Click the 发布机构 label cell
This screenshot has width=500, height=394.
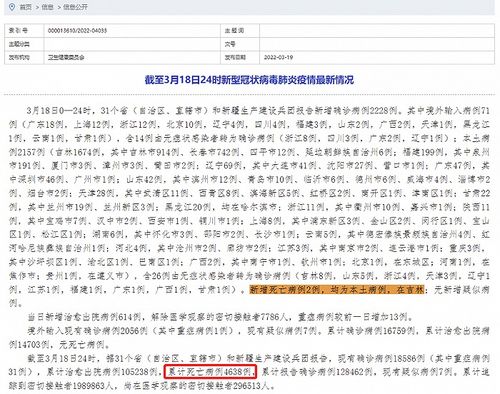(x=24, y=57)
